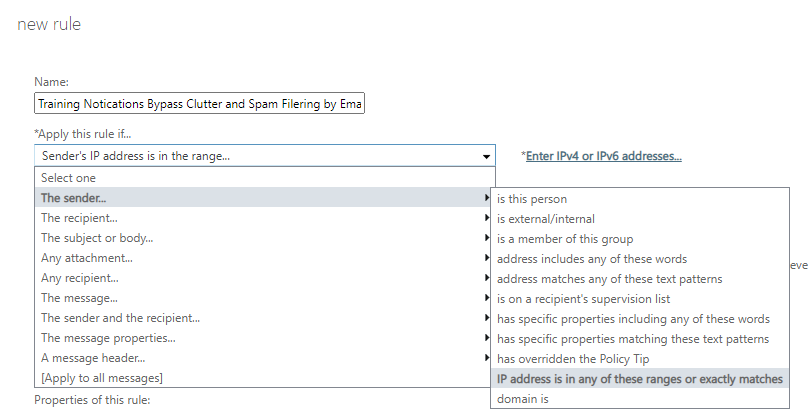
Task: Choose [Apply to all messages] option
Action: 263,378
